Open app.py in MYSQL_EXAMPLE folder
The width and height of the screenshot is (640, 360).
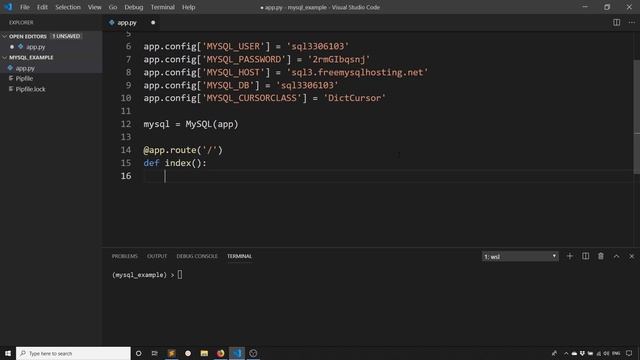coord(25,68)
